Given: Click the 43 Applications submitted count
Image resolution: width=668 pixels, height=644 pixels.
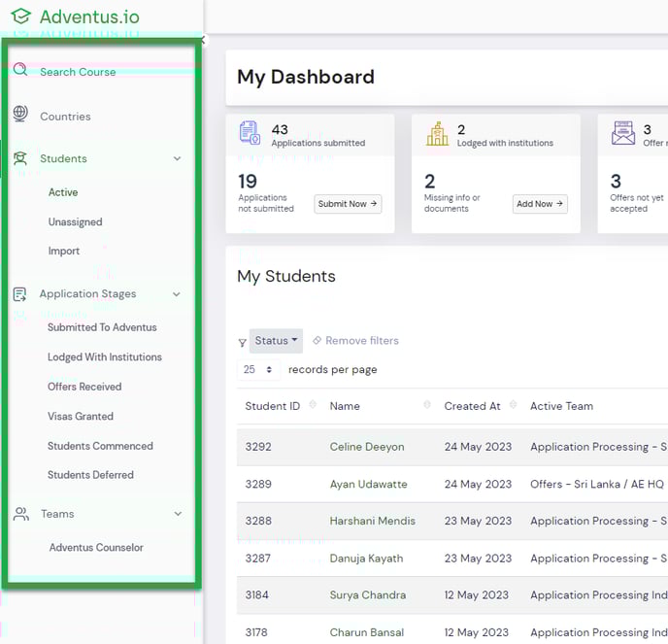Looking at the screenshot, I should 280,129.
